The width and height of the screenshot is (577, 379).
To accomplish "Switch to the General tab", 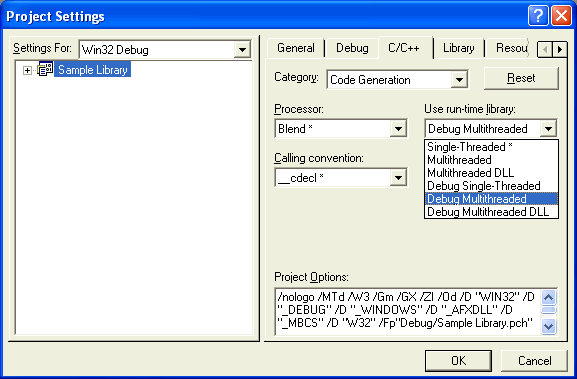I will click(x=296, y=48).
